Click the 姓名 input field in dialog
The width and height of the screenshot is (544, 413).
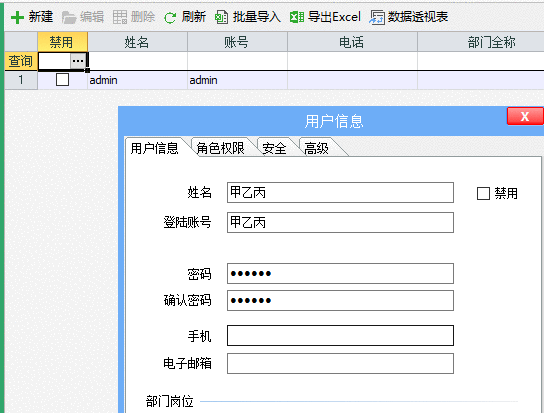coord(340,192)
